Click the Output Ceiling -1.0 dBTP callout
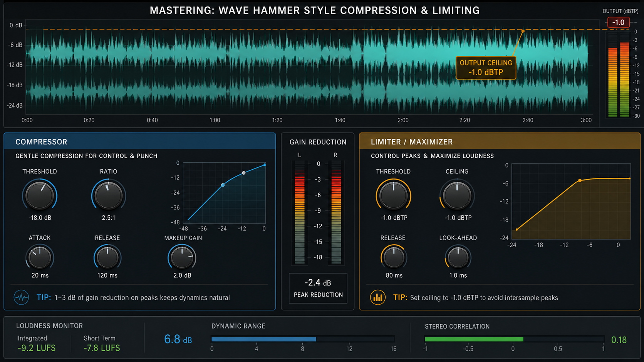This screenshot has width=644, height=362. click(x=486, y=68)
